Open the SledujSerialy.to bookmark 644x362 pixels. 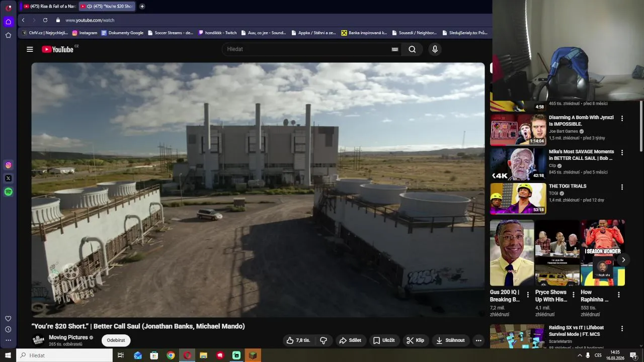tap(465, 33)
